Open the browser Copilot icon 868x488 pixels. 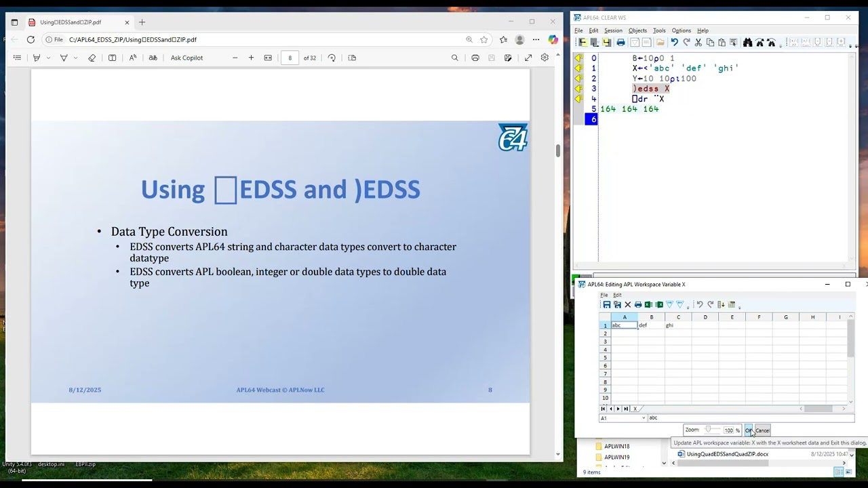tap(553, 39)
